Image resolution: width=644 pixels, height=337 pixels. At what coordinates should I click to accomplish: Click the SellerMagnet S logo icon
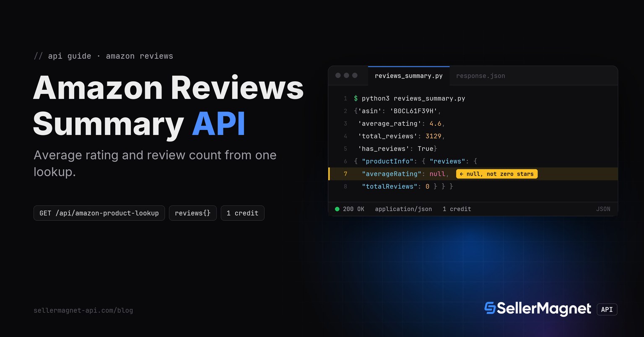click(x=490, y=308)
